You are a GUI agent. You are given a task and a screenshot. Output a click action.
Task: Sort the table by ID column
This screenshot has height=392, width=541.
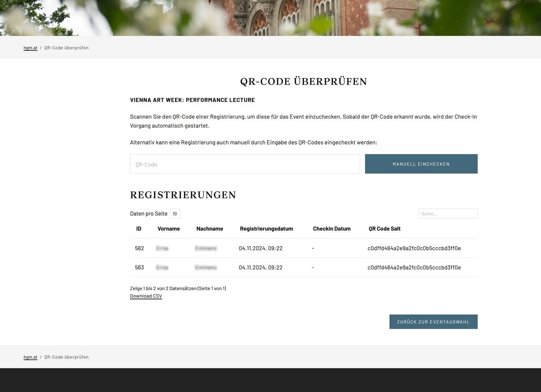point(139,229)
